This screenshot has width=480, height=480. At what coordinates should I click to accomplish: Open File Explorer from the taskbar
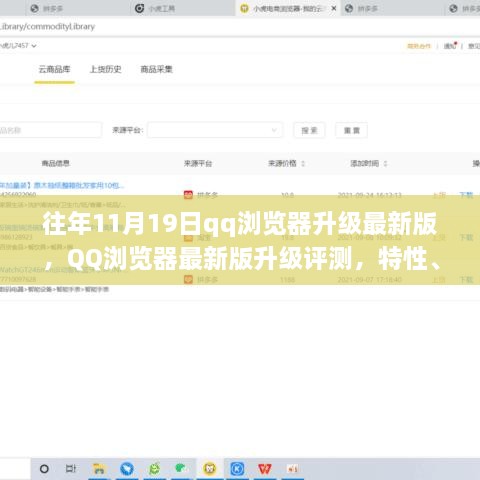[99, 469]
